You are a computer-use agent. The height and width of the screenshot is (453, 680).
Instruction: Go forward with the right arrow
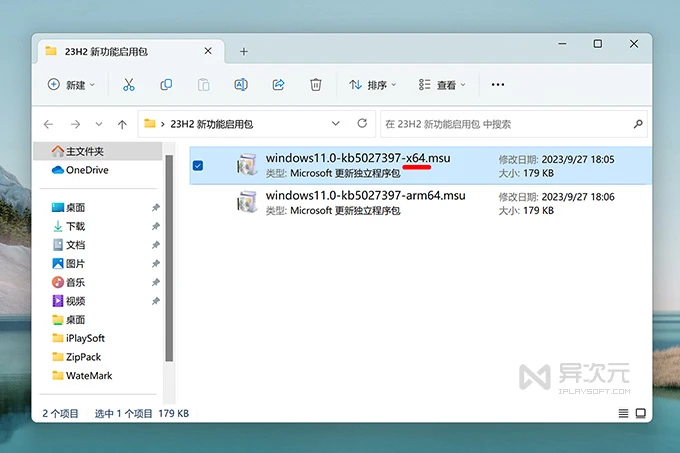(x=75, y=124)
